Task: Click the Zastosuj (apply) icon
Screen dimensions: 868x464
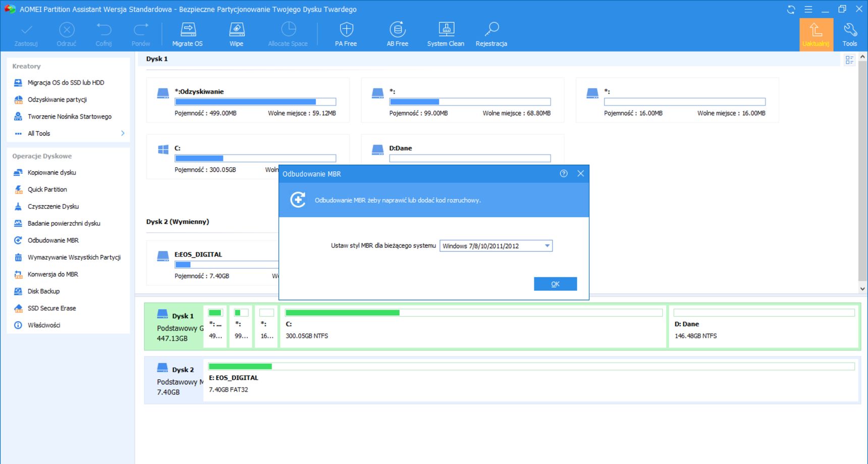Action: (x=26, y=34)
